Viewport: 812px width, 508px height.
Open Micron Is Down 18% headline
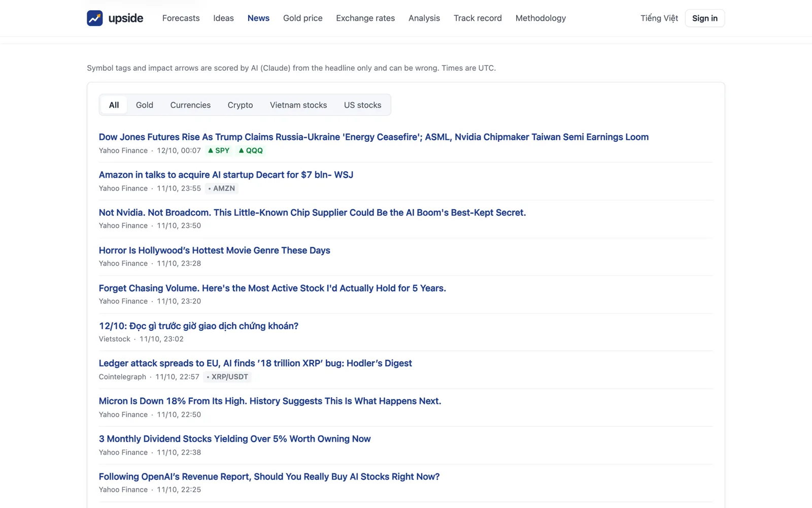click(x=270, y=401)
